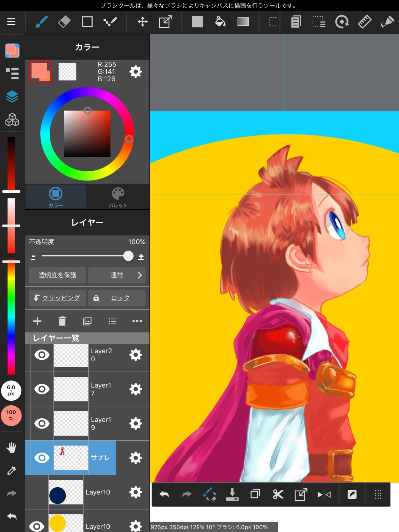Open navy circle Layer10 settings gear

[136, 492]
